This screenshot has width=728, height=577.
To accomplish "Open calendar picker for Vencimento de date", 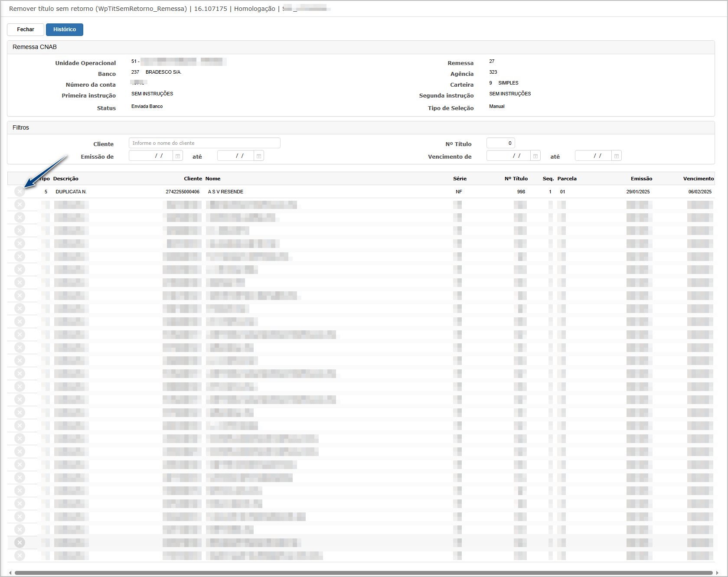I will [x=535, y=156].
